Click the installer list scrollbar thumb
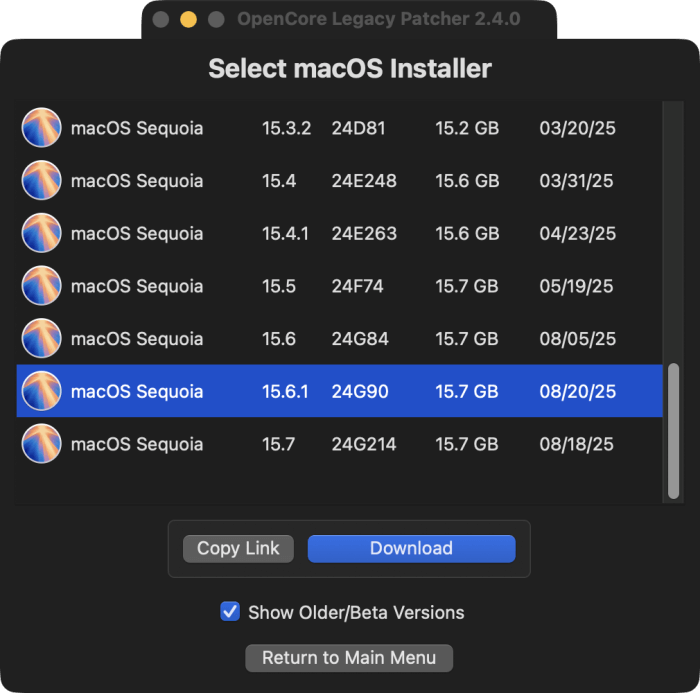 tap(673, 431)
